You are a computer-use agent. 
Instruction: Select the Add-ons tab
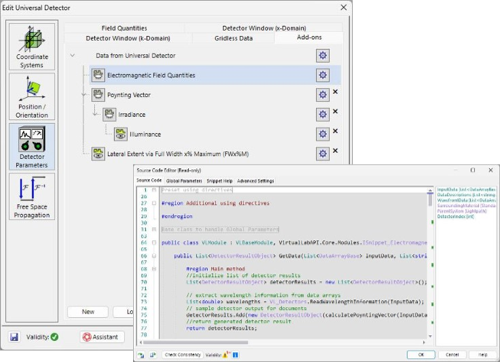click(x=309, y=37)
